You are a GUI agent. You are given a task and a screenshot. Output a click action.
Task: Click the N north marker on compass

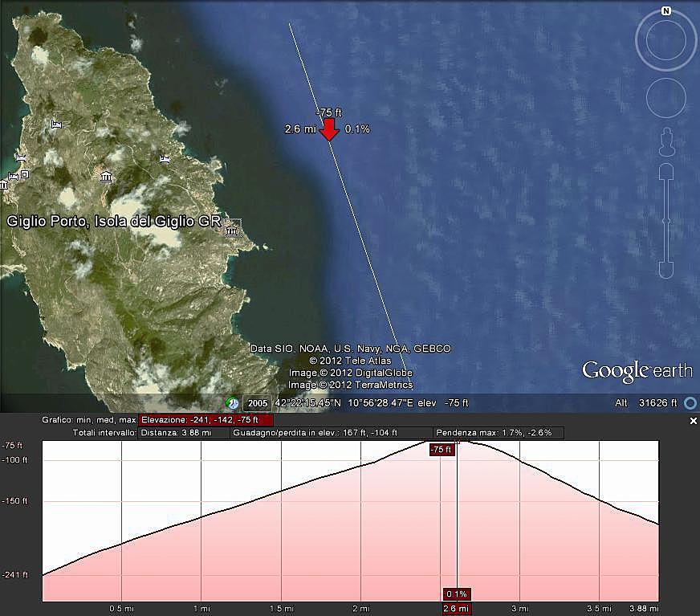coord(665,11)
